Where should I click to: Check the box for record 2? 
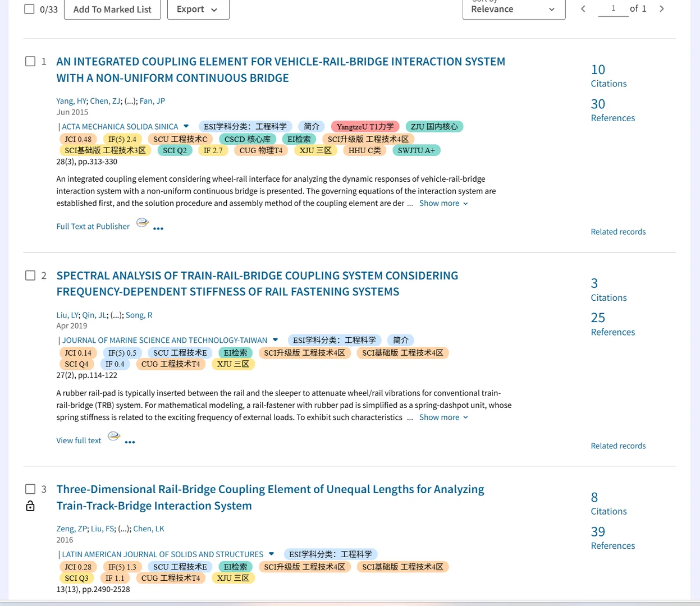click(30, 276)
